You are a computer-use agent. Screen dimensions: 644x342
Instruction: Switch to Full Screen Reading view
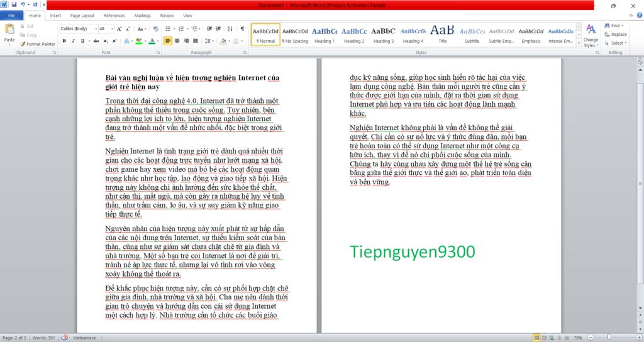coord(544,338)
